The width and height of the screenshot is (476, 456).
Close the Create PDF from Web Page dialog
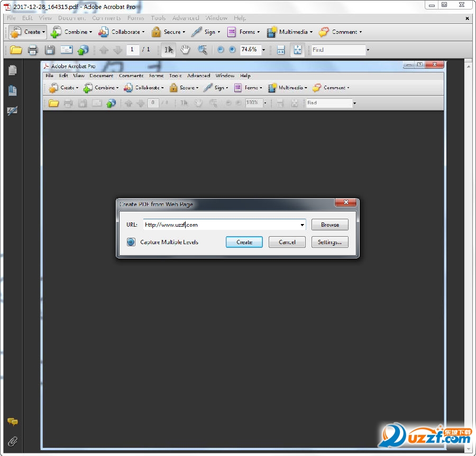pyautogui.click(x=346, y=202)
